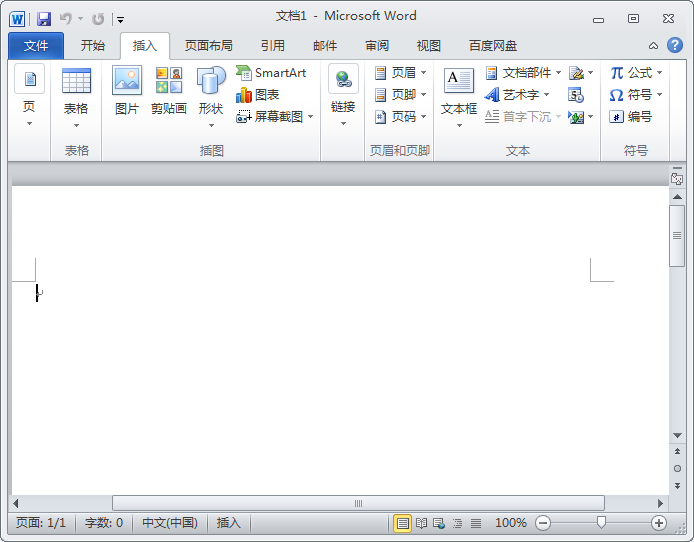Click 中文(中国) language indicator

tap(170, 523)
